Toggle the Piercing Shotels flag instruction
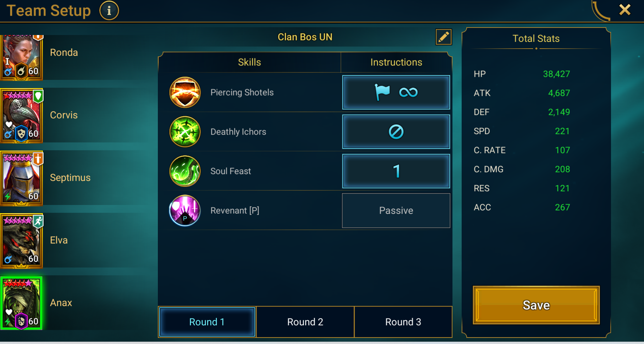The image size is (644, 344). click(396, 92)
